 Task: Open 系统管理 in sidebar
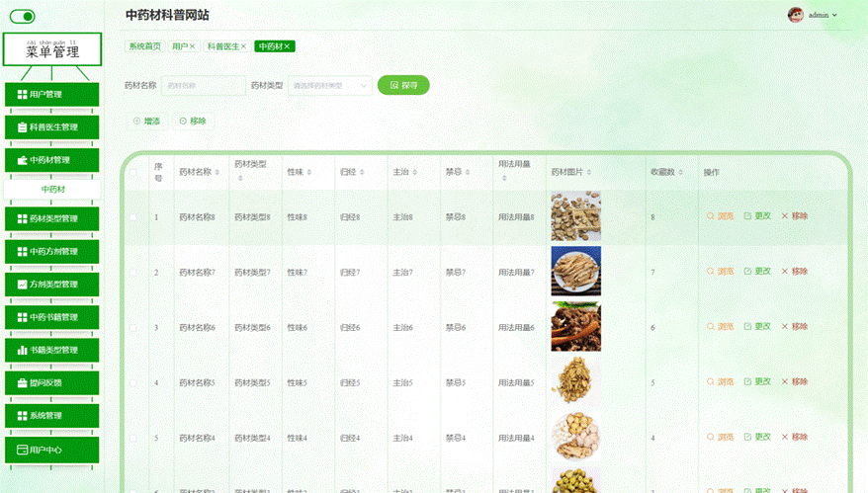(x=52, y=416)
